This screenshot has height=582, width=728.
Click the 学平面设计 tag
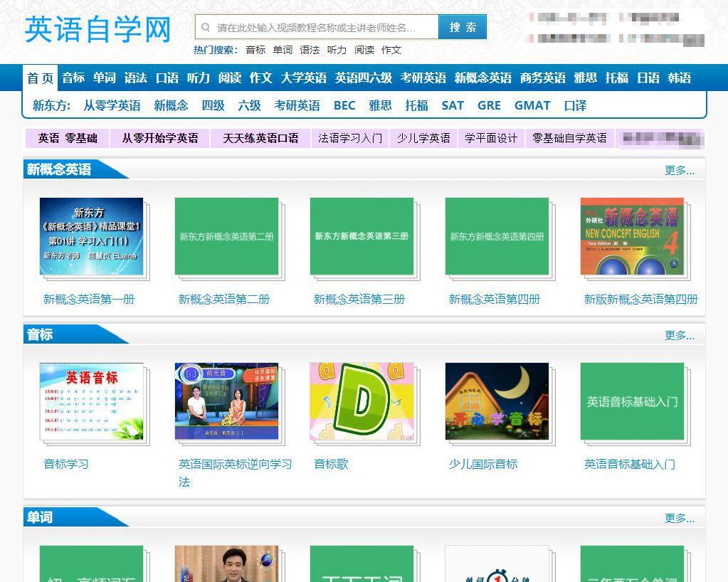click(x=491, y=138)
